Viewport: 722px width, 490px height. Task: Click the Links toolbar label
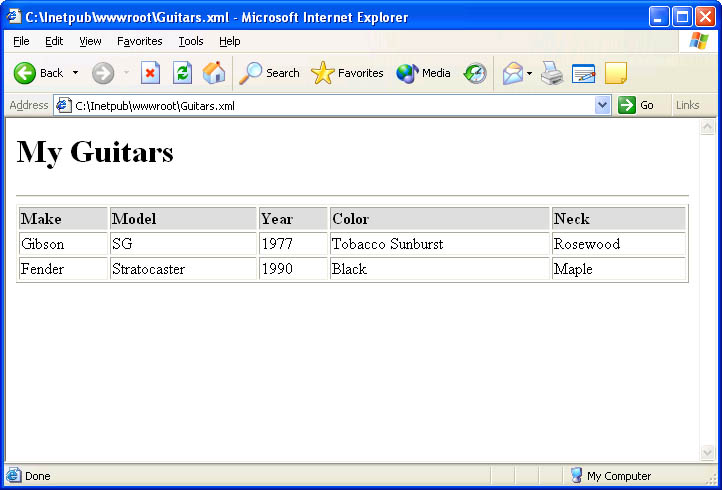(x=687, y=105)
